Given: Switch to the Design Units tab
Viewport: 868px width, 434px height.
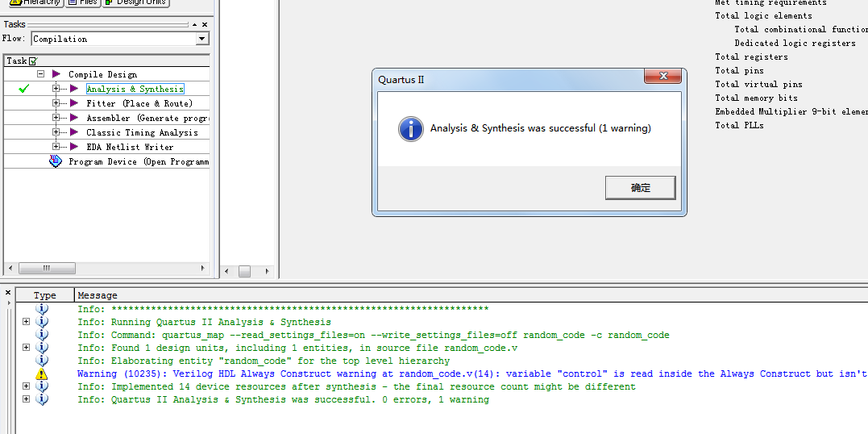Looking at the screenshot, I should [x=136, y=2].
